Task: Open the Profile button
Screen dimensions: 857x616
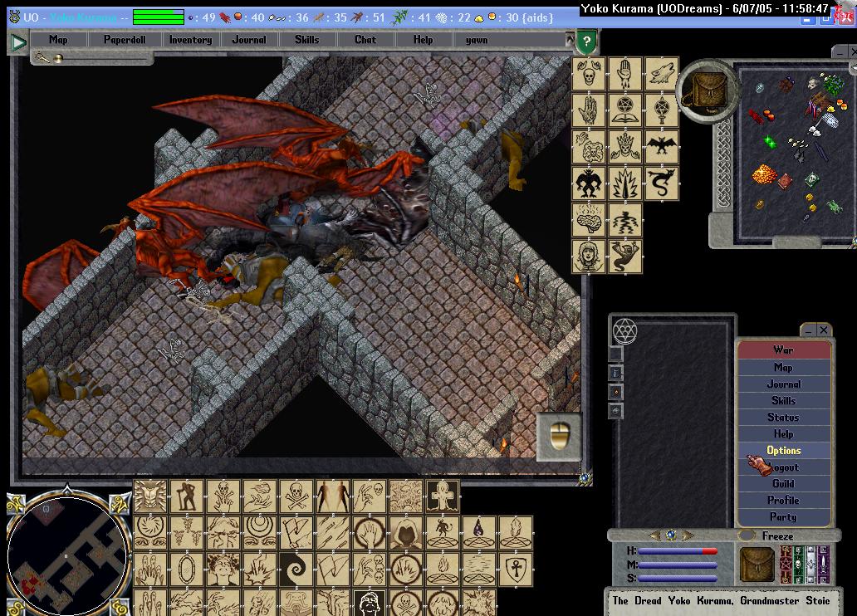Action: tap(783, 500)
